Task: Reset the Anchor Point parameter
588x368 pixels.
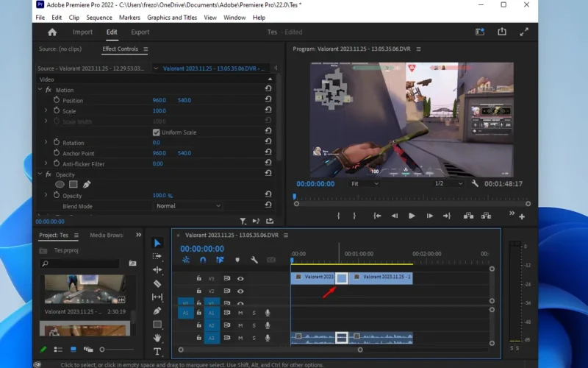Action: tap(268, 152)
